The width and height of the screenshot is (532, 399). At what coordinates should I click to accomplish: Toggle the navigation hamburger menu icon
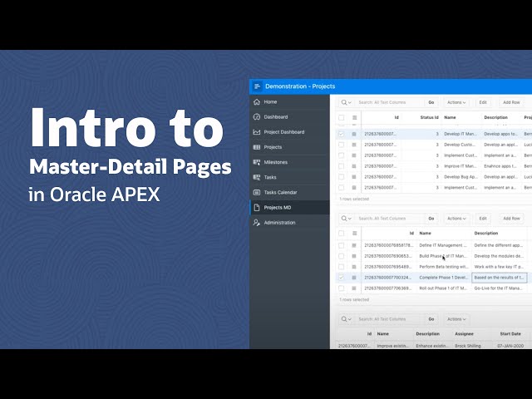(257, 86)
